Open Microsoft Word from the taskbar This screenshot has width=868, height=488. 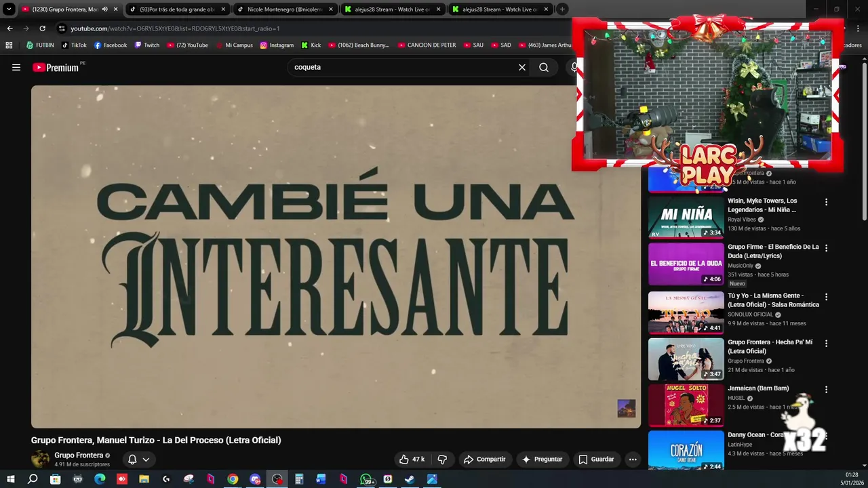tap(321, 479)
